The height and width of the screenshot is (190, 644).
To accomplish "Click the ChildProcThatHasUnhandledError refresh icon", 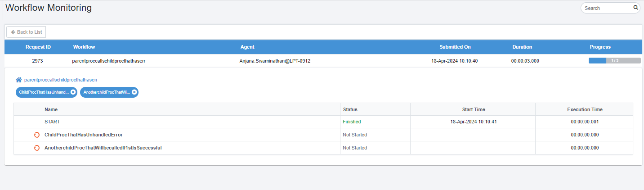I will point(37,135).
